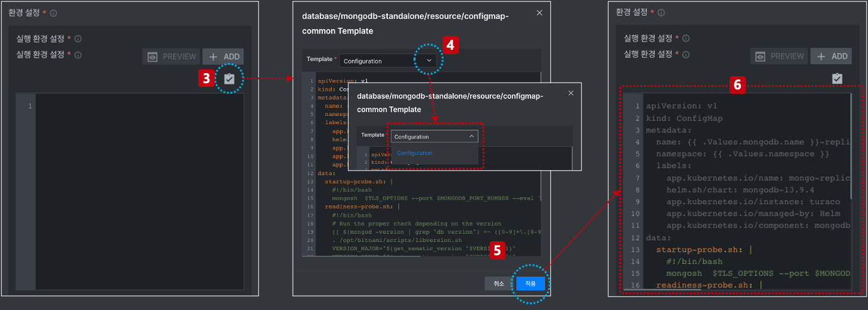This screenshot has height=310, width=868.
Task: Click into empty code editor on left
Action: point(140,192)
